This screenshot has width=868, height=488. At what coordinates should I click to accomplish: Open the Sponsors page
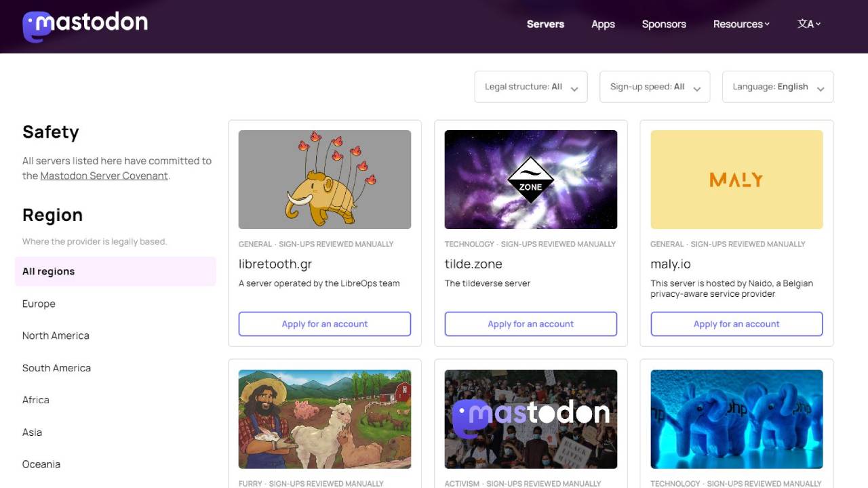click(x=664, y=24)
